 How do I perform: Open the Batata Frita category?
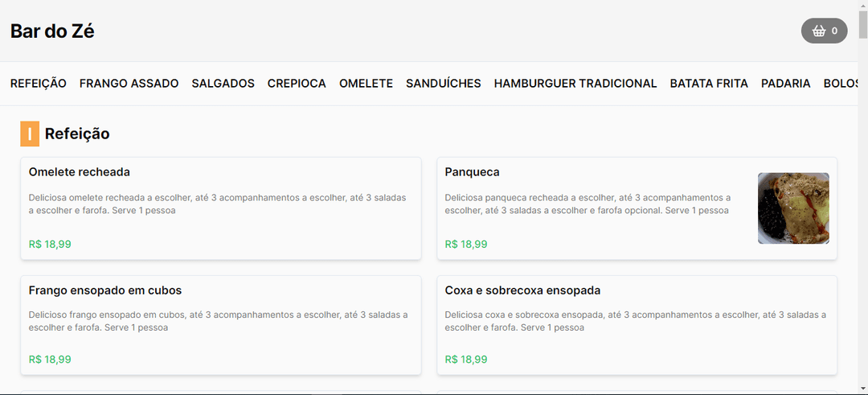point(709,84)
